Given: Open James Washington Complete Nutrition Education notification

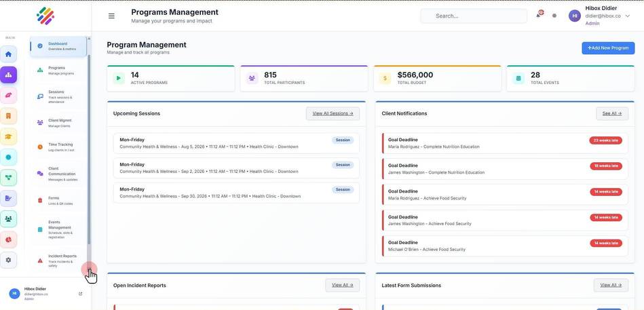Looking at the screenshot, I should [x=505, y=169].
